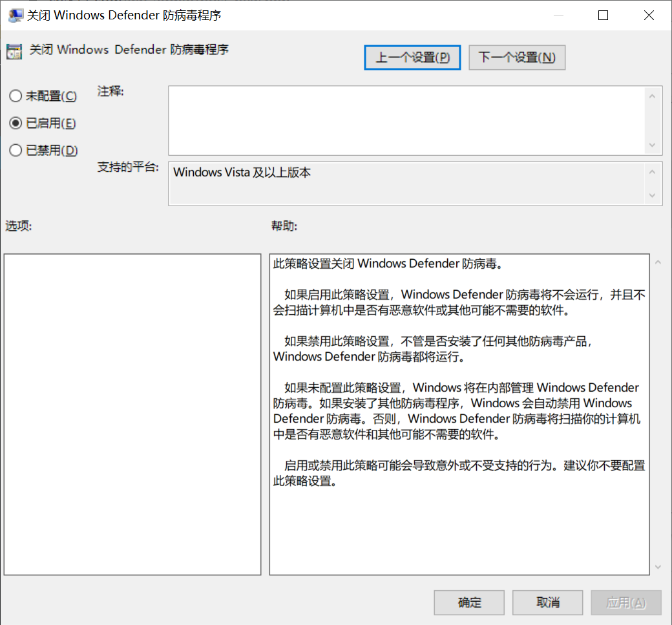
Task: Click the help paragraph starting '如果禁用此策略设置'
Action: tap(433, 349)
